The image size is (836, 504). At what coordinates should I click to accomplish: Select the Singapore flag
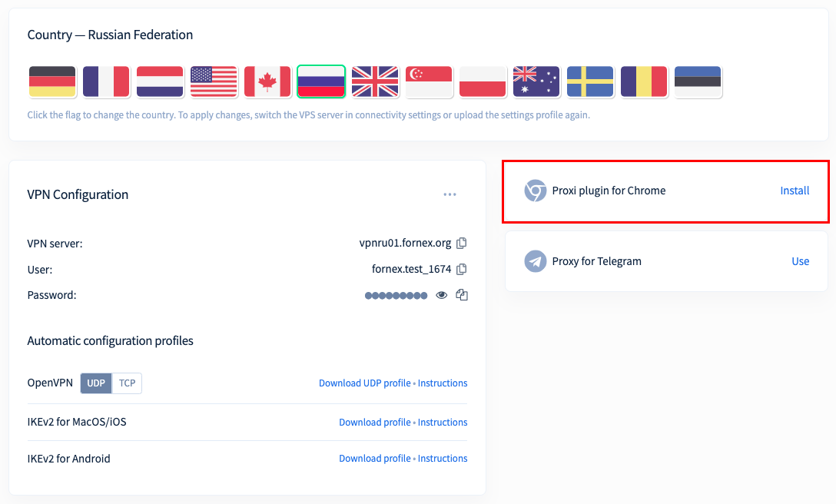pyautogui.click(x=430, y=81)
